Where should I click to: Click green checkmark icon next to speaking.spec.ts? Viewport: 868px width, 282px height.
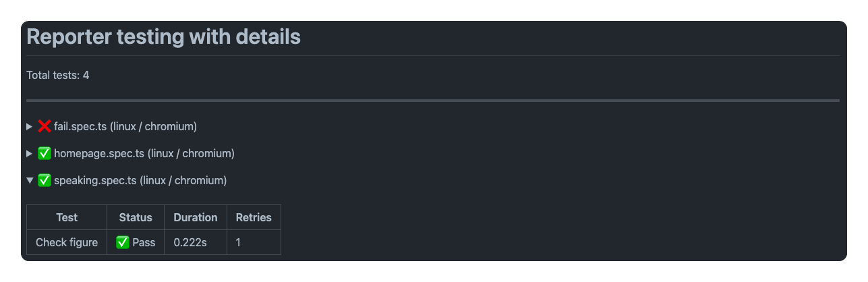pos(45,180)
